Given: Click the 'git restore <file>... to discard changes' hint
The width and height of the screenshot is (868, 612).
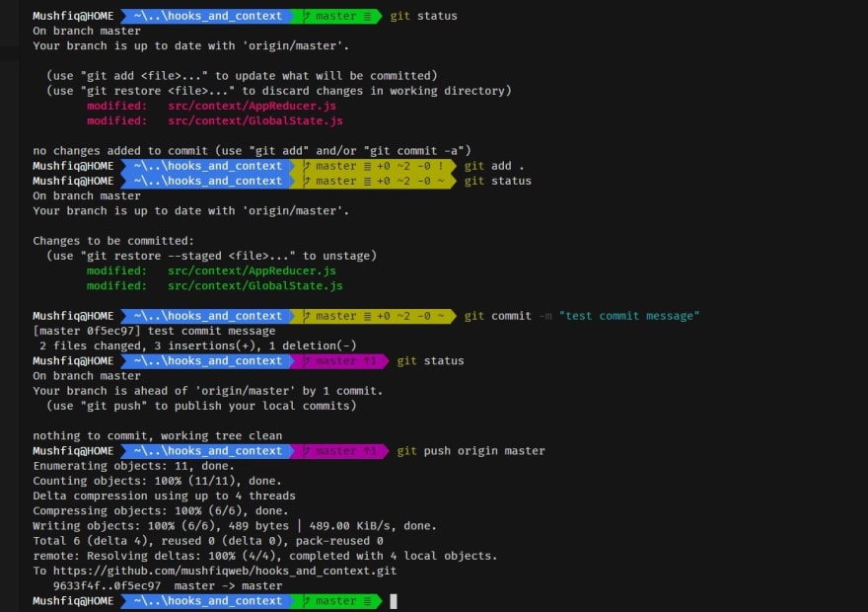Looking at the screenshot, I should click(x=279, y=90).
